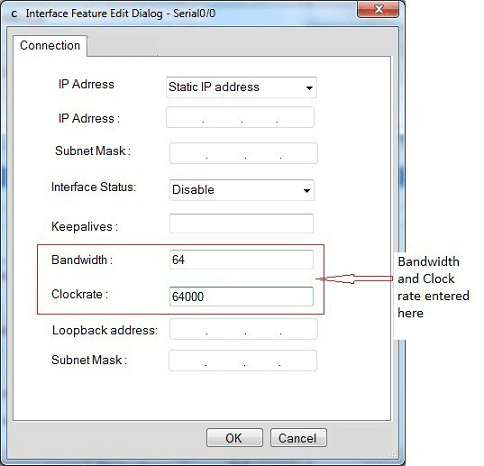This screenshot has width=484, height=466.
Task: Click the Bandwidth field showing 64
Action: (241, 260)
